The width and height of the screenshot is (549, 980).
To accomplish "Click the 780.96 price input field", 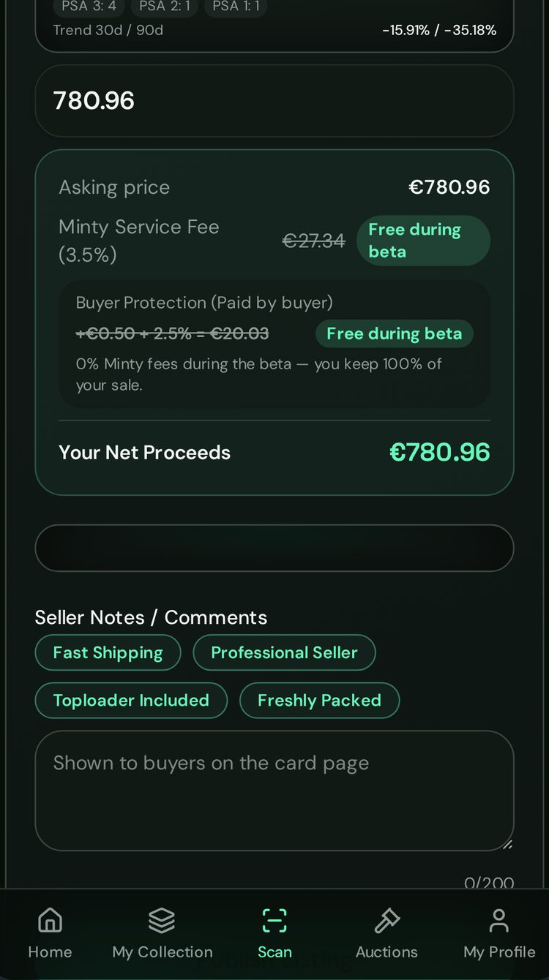I will (x=274, y=101).
